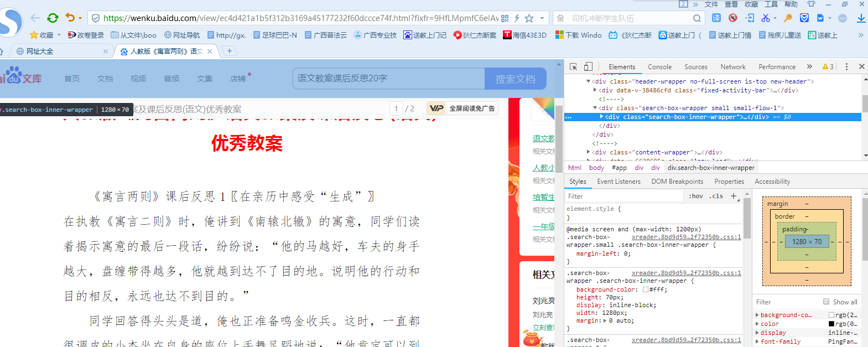
Task: Click the blue shield guard toolbar icon
Action: pyautogui.click(x=804, y=18)
